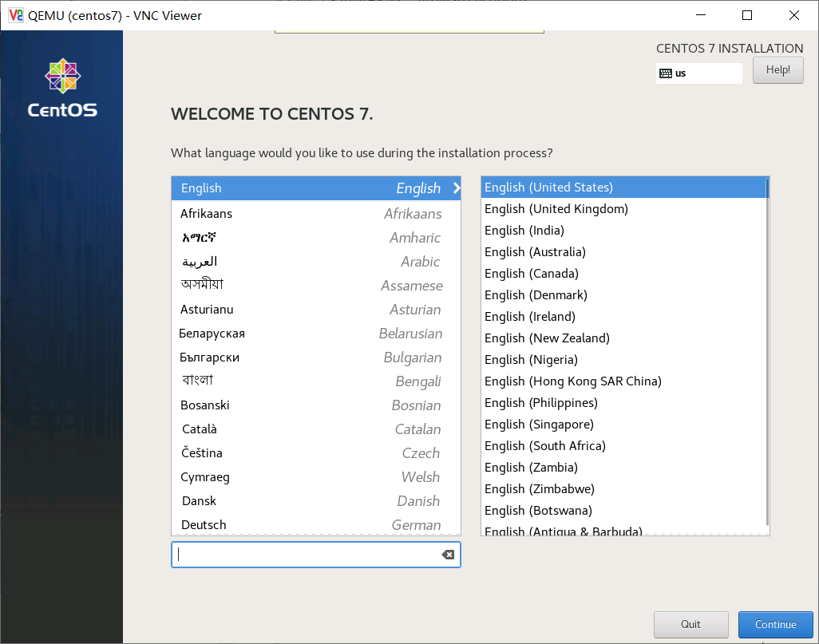Screen dimensions: 819x644
Task: Select the Belarusian language row
Action: tap(316, 334)
